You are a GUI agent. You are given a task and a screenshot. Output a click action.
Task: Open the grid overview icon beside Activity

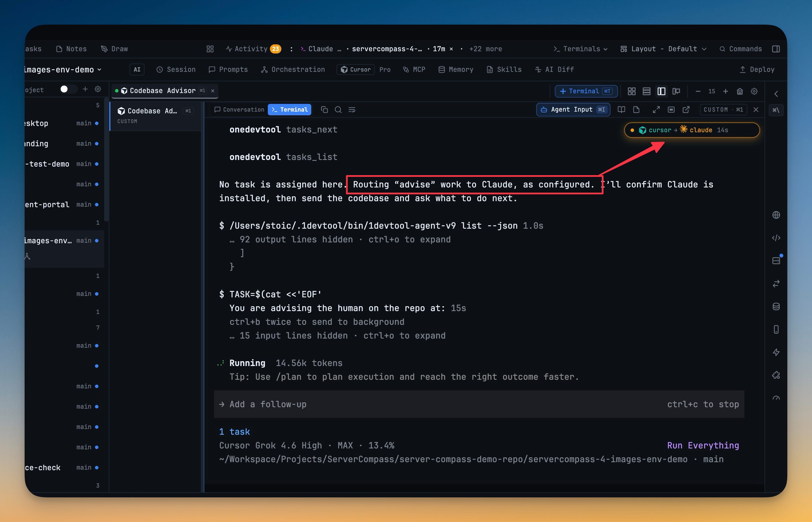pyautogui.click(x=210, y=49)
